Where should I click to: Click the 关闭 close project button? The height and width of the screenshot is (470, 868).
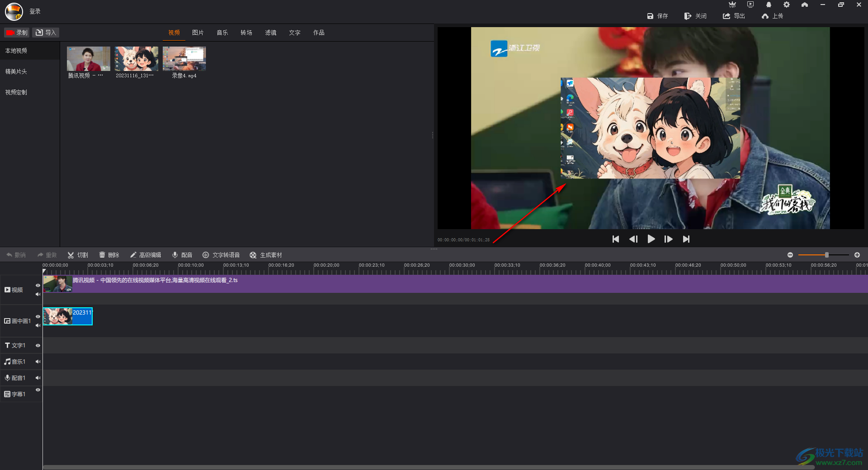pos(695,16)
